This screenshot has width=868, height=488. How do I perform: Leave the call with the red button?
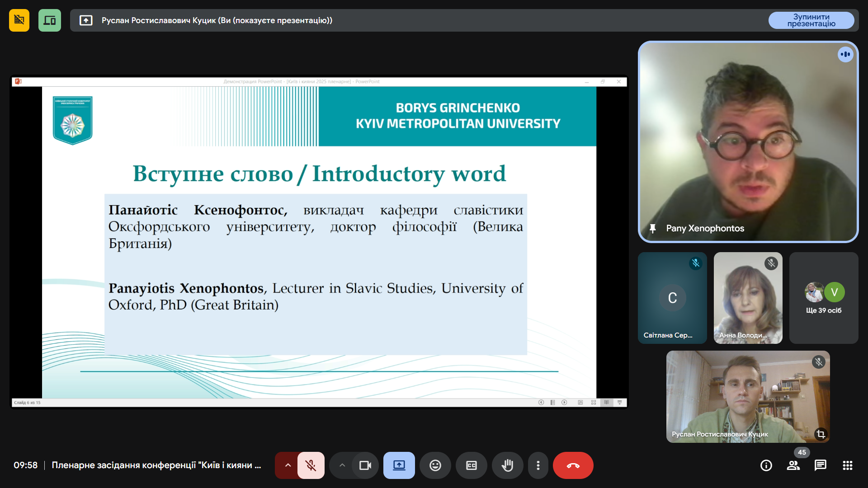click(573, 465)
